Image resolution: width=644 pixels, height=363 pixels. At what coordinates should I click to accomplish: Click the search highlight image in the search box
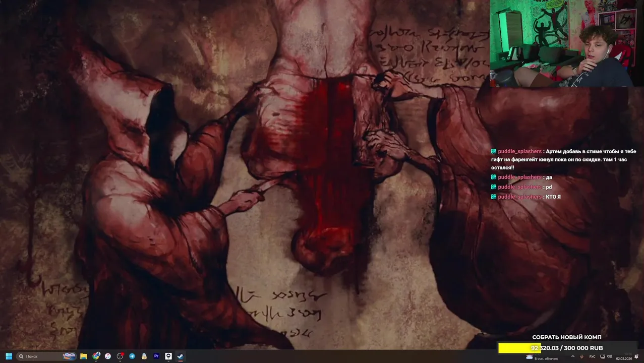point(69,356)
